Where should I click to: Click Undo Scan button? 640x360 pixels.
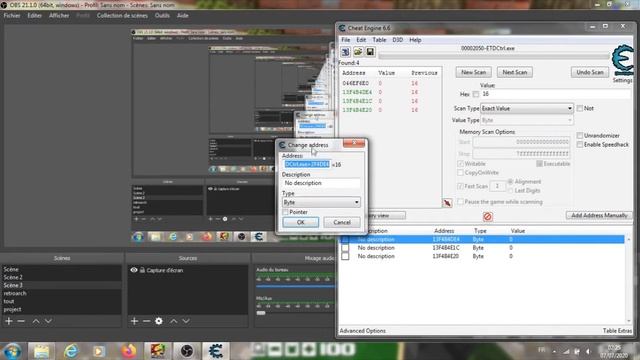590,72
